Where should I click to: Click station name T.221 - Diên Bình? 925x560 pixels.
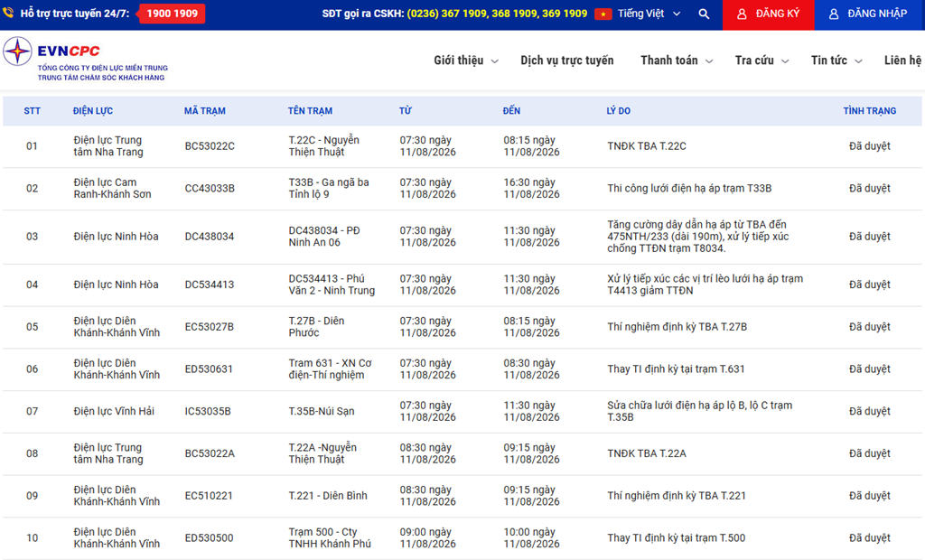click(x=328, y=496)
